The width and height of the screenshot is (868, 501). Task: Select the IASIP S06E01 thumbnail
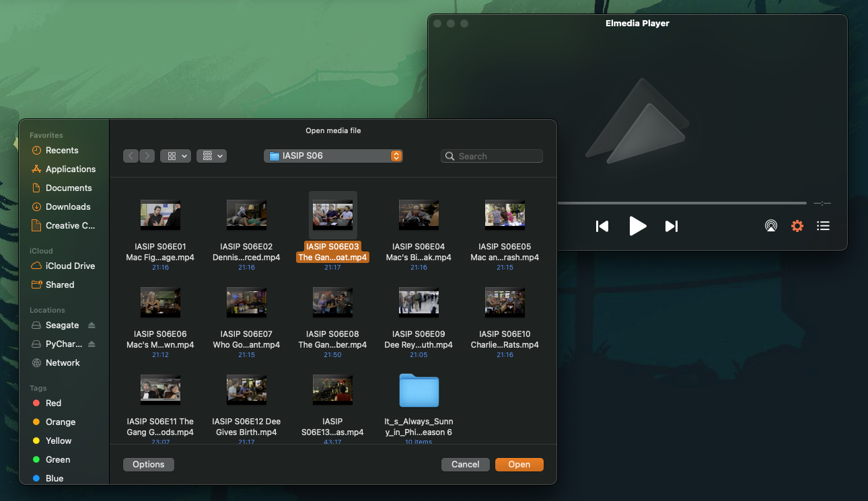click(160, 215)
